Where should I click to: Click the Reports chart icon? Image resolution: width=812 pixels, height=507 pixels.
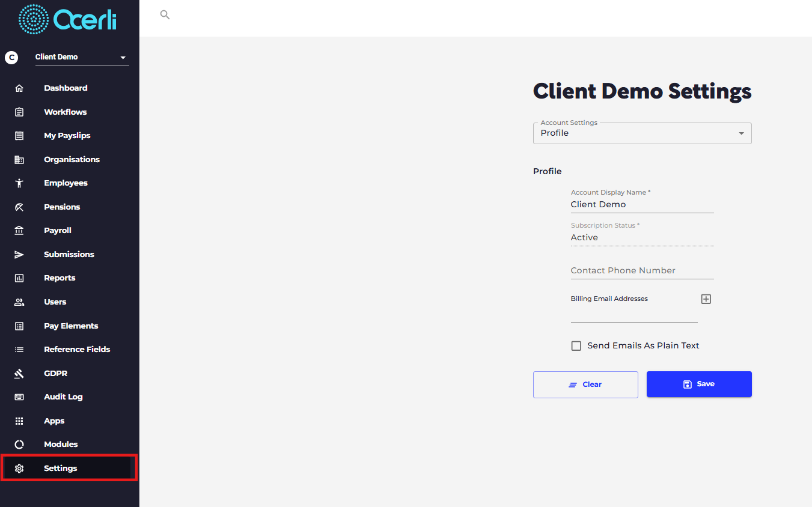coord(19,278)
